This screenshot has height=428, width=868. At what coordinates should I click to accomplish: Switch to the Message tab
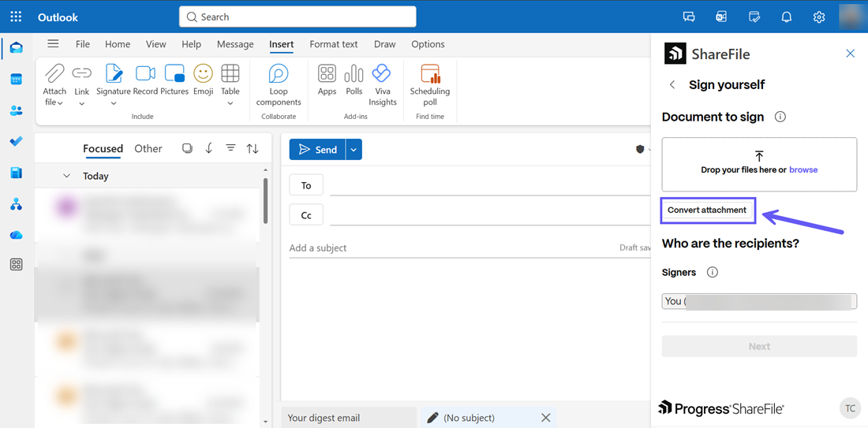(235, 44)
